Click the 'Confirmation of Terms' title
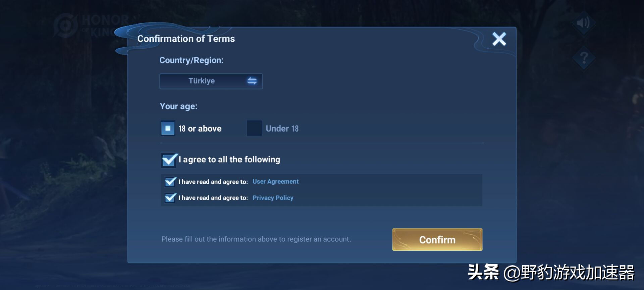Image resolution: width=644 pixels, height=290 pixels. click(x=186, y=39)
